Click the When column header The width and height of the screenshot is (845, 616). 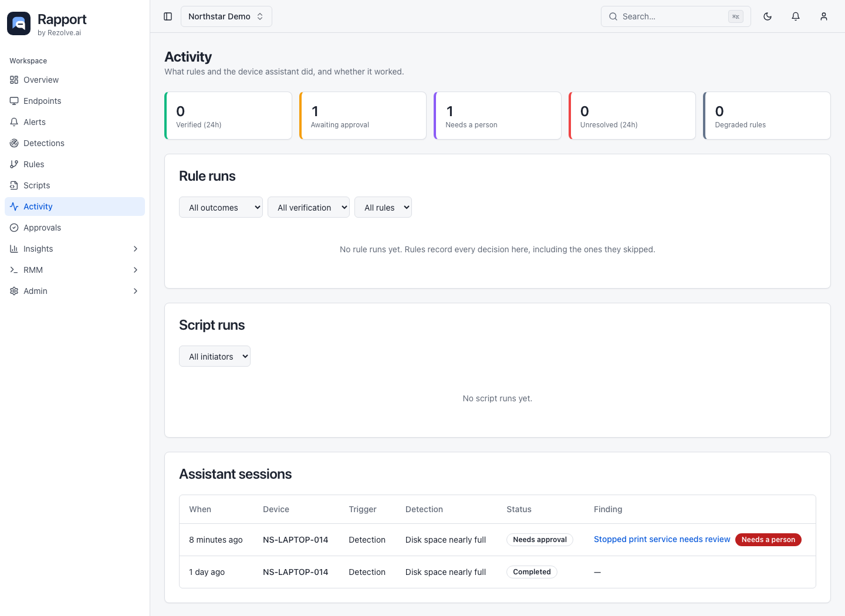point(200,509)
